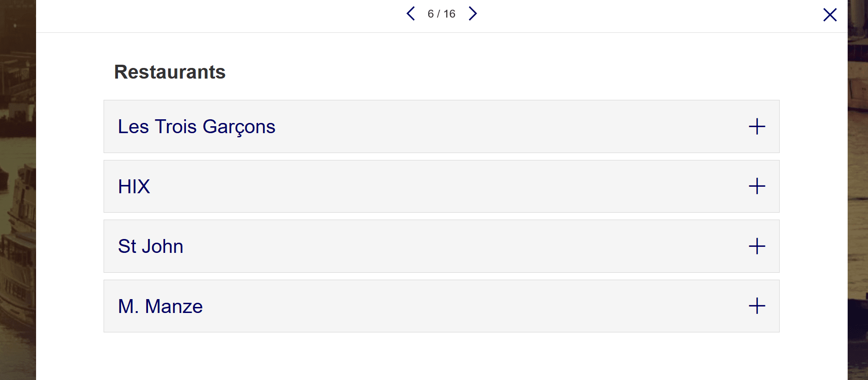The image size is (868, 380).
Task: Click plus icon beside M. Manze
Action: [x=757, y=306]
